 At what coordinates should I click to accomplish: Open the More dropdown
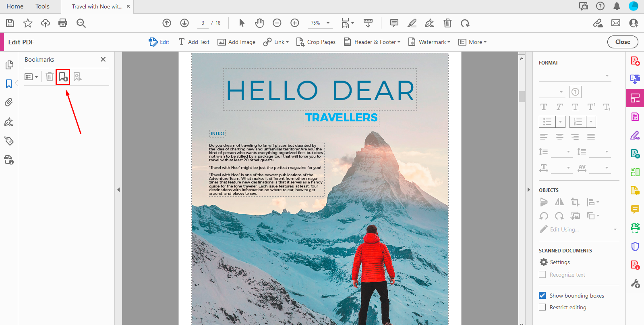[472, 42]
